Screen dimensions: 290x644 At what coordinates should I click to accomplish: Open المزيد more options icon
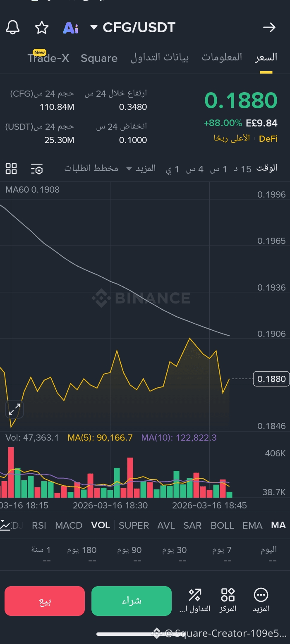click(x=261, y=600)
